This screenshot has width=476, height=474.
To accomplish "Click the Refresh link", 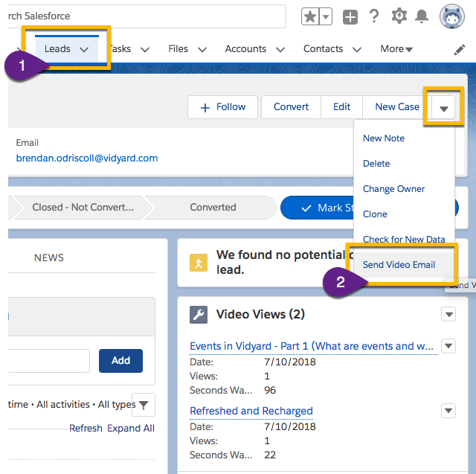I will [x=86, y=428].
